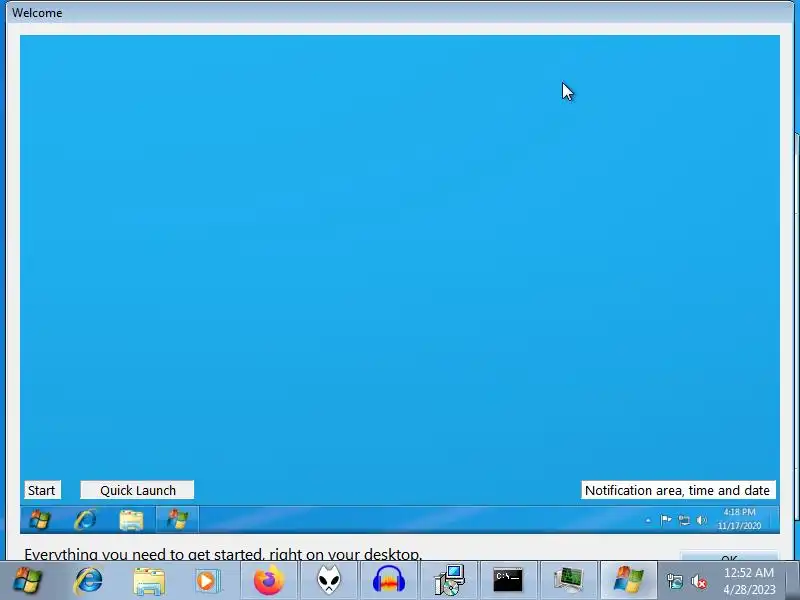Image resolution: width=800 pixels, height=600 pixels.
Task: Switch to the Command Prompt taskbar button
Action: click(x=508, y=580)
